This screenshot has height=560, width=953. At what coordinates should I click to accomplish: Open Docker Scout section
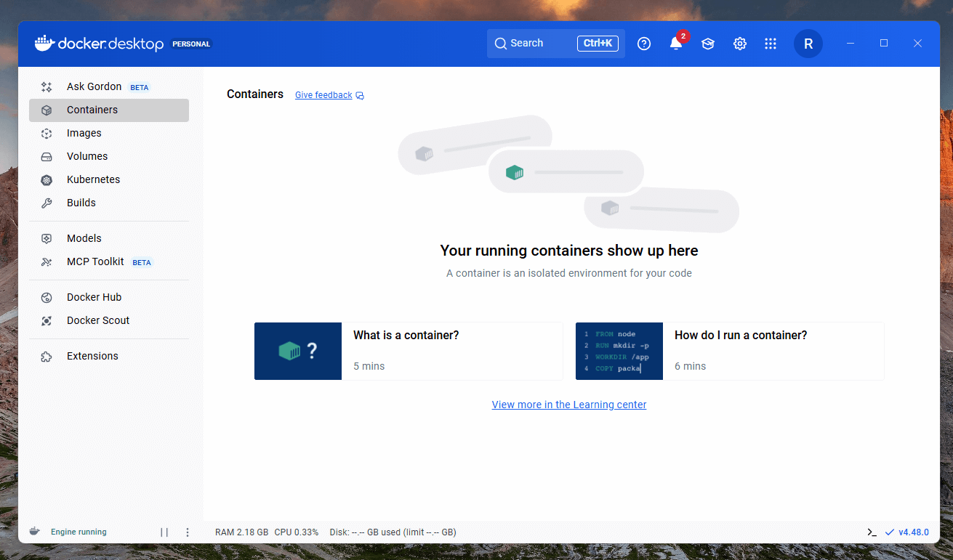coord(109,320)
